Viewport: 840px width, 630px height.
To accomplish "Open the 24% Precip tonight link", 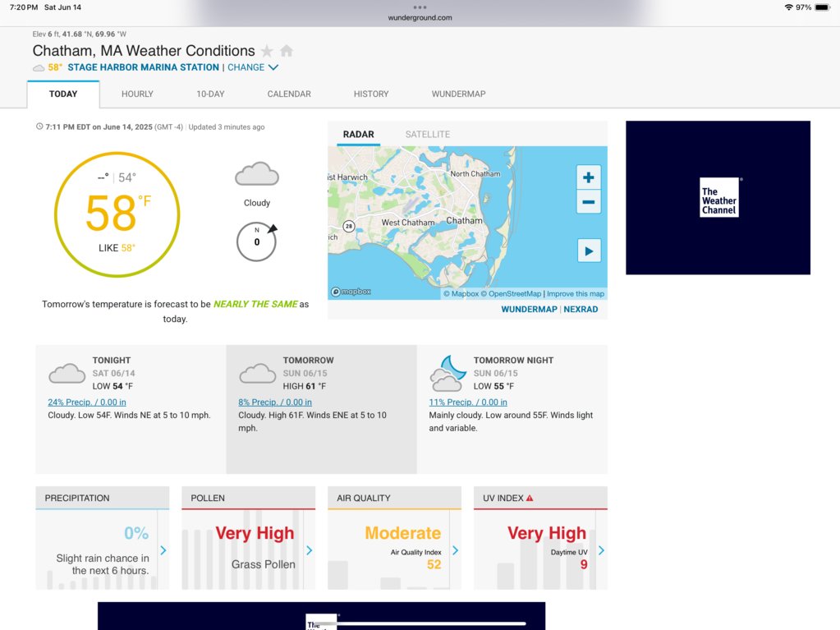I will pyautogui.click(x=87, y=402).
